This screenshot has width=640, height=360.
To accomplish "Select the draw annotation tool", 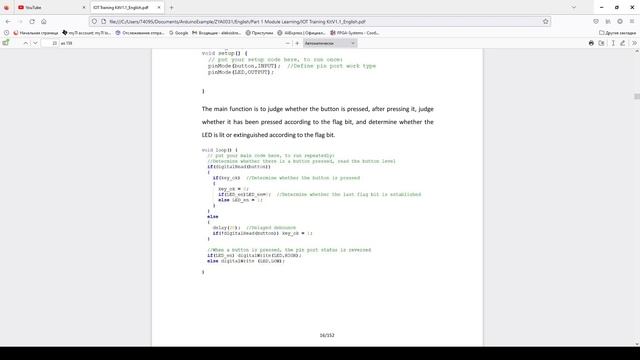I will (x=623, y=43).
